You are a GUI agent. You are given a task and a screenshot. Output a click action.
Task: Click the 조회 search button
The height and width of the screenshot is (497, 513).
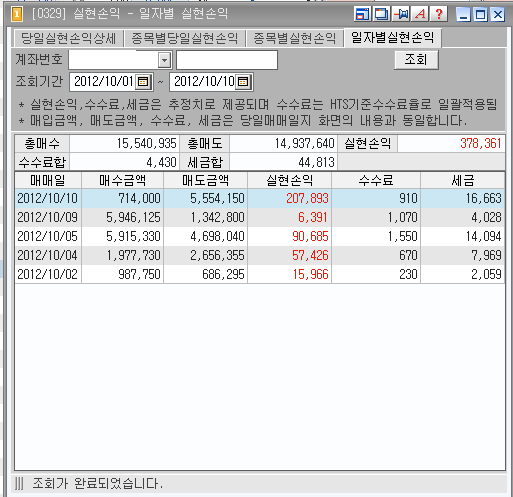[x=416, y=60]
